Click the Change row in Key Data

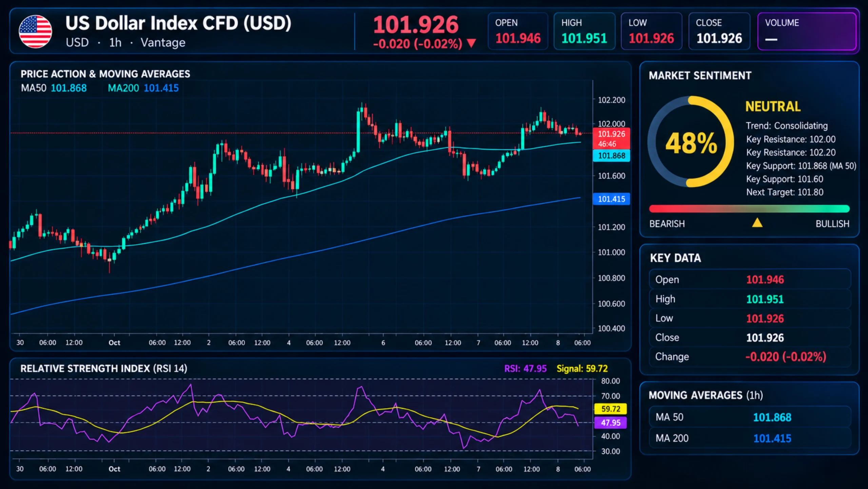click(750, 357)
